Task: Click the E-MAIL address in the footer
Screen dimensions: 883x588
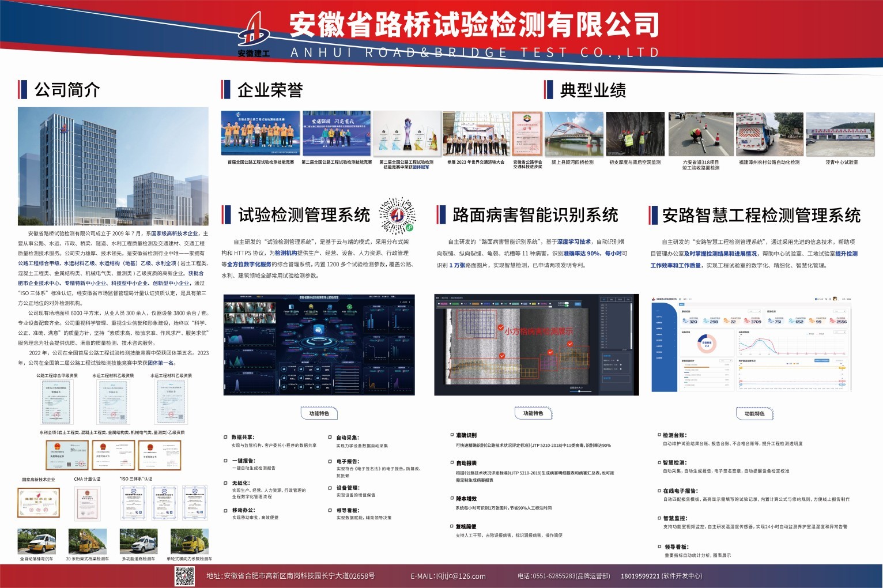Action: [x=448, y=576]
